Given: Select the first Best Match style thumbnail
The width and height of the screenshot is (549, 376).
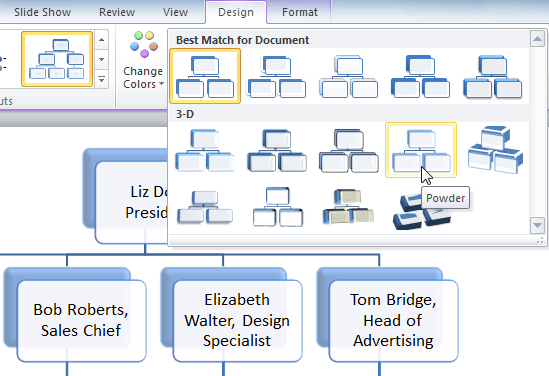Looking at the screenshot, I should pyautogui.click(x=205, y=76).
